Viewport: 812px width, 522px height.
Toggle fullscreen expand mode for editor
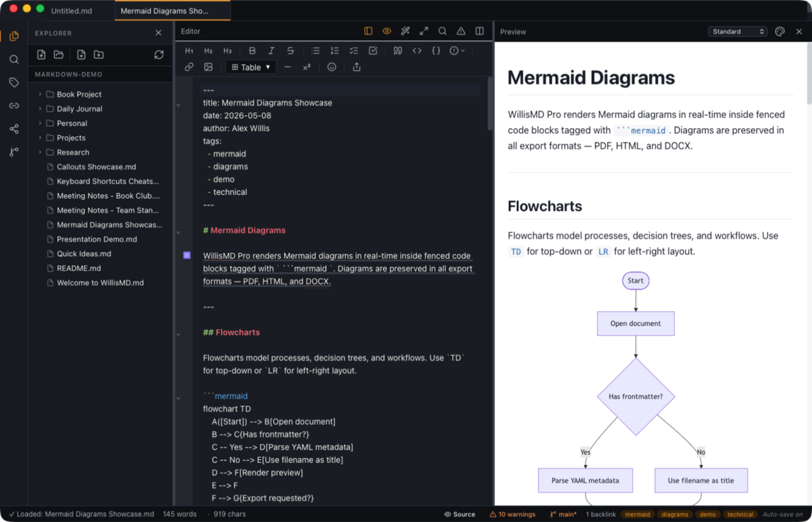424,31
